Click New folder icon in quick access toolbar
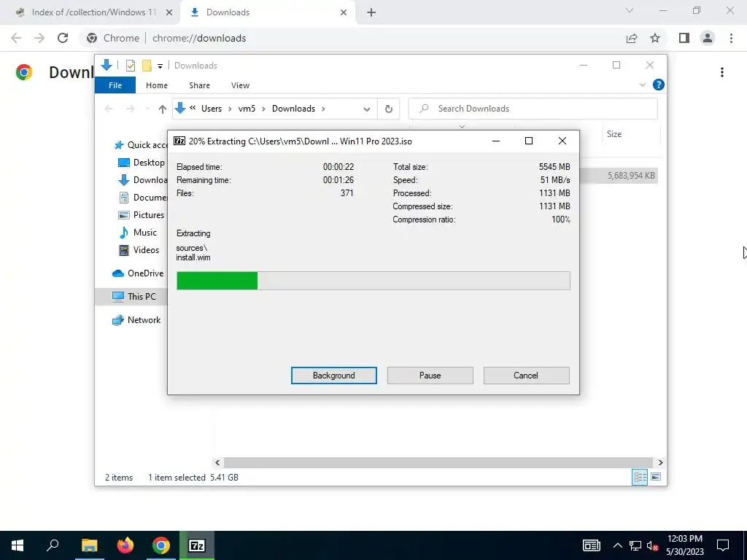Viewport: 747px width, 560px height. [147, 66]
